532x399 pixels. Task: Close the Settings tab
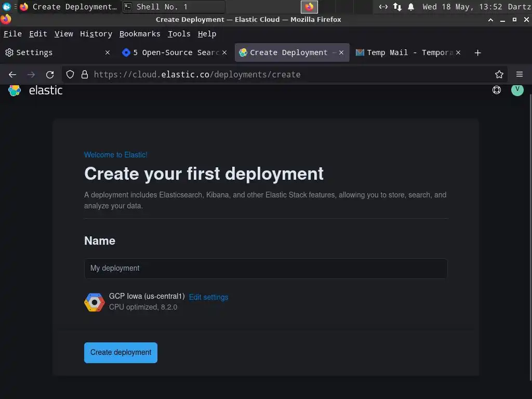tap(107, 52)
